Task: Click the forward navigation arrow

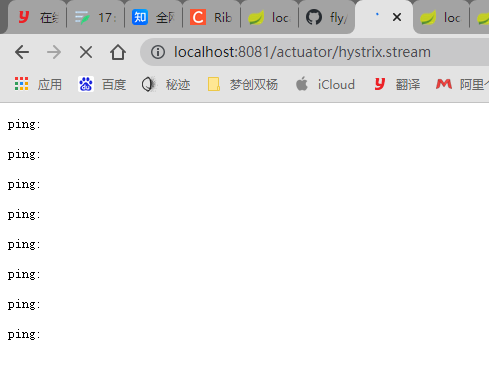Action: point(54,52)
